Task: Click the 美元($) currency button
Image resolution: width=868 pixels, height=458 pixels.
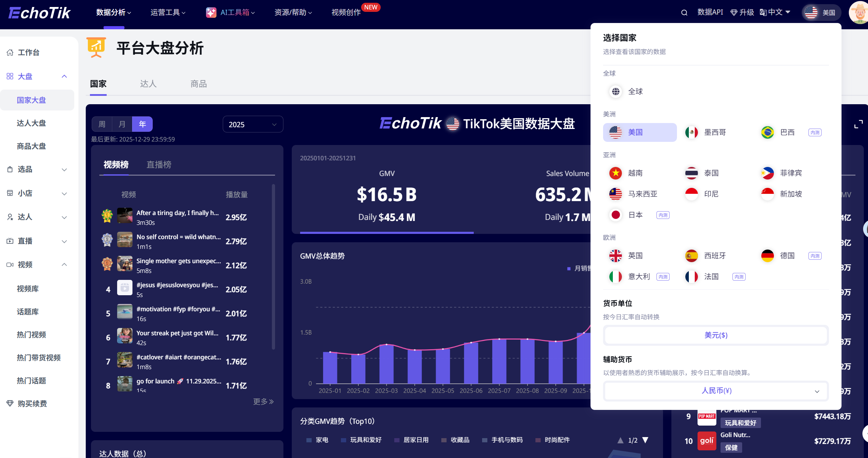Action: pos(716,335)
